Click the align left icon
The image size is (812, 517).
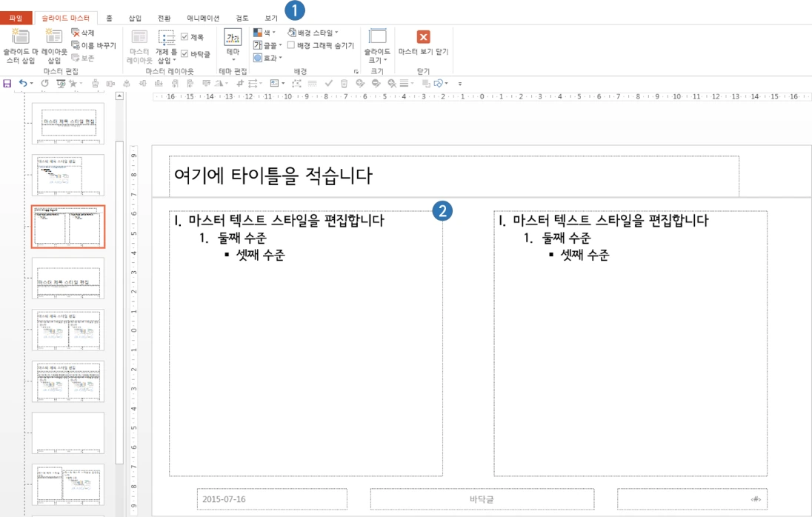click(x=190, y=83)
